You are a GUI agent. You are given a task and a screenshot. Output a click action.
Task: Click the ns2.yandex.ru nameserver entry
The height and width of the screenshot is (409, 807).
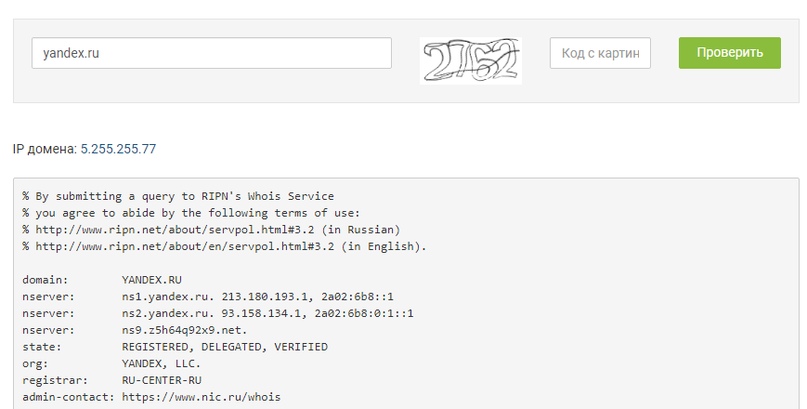pyautogui.click(x=165, y=313)
